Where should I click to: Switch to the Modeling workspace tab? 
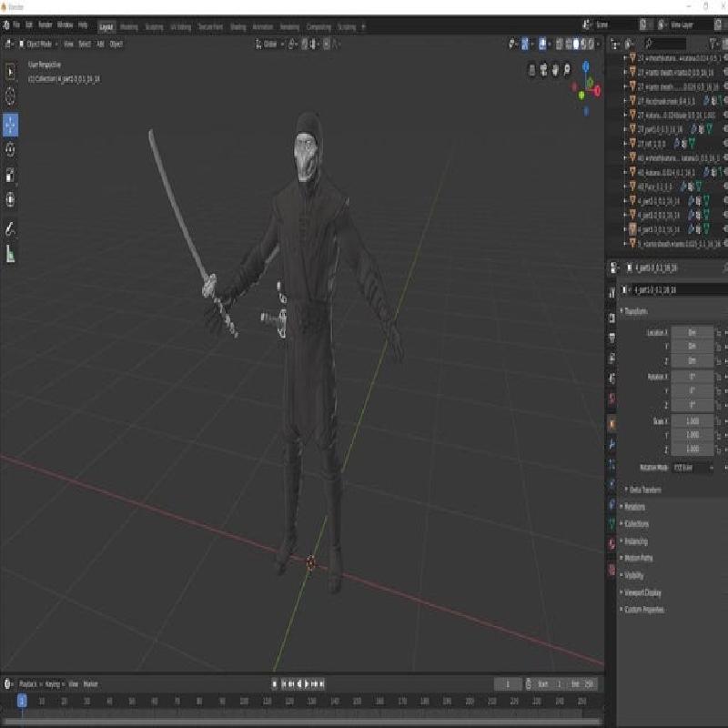[129, 26]
